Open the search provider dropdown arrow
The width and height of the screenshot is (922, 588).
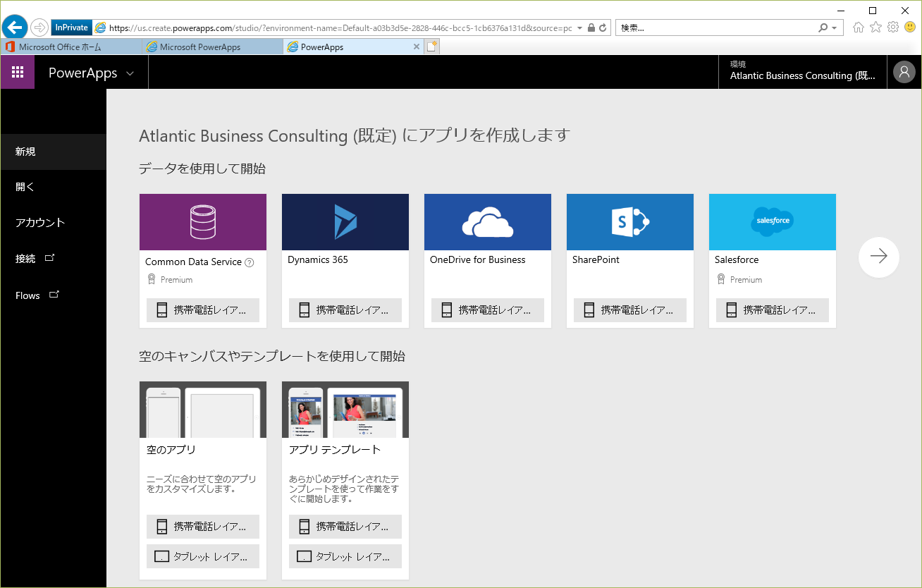(835, 28)
